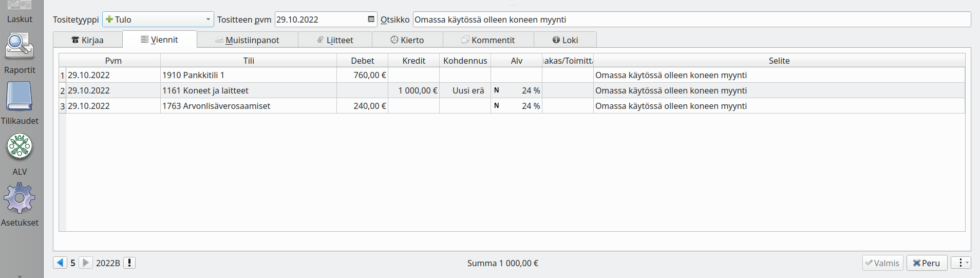The width and height of the screenshot is (980, 278).
Task: Click the date cell in row 1
Action: pos(114,75)
